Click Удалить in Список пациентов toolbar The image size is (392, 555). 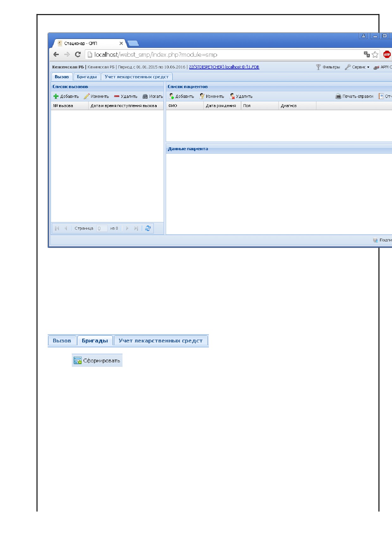click(241, 96)
